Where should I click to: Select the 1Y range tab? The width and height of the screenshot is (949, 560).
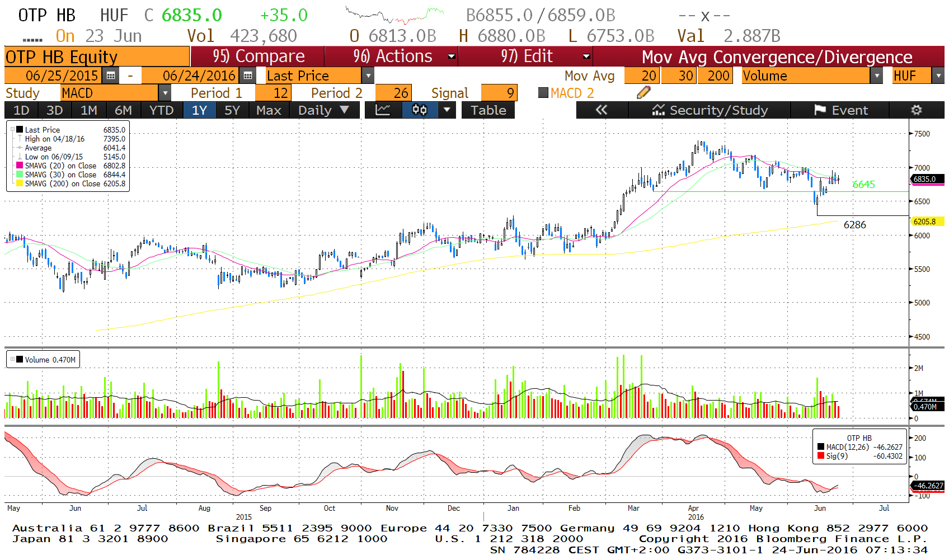click(199, 110)
